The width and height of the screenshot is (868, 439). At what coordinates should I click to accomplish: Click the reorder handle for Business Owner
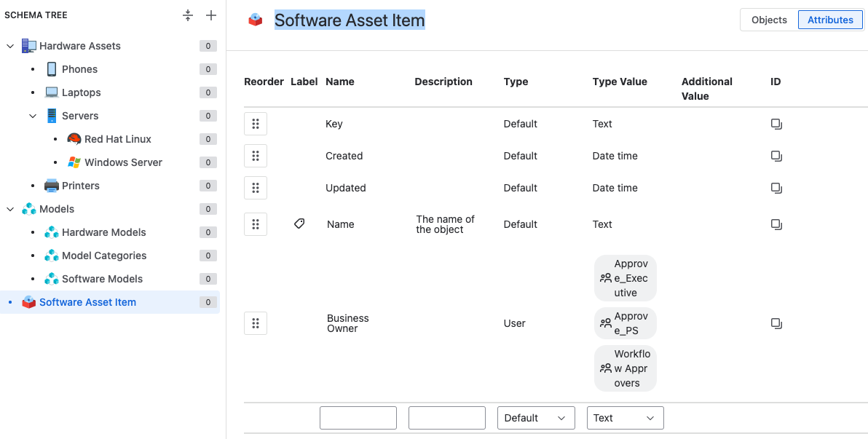click(256, 323)
